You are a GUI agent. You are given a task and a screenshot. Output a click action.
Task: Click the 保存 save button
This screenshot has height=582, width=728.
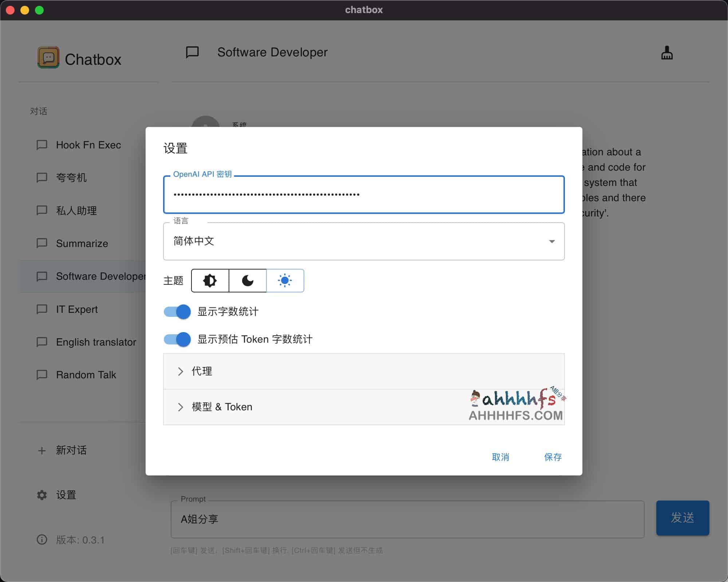click(x=553, y=457)
